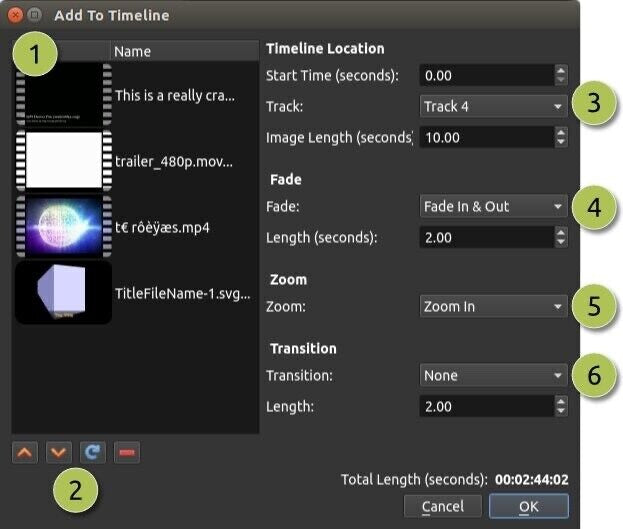The width and height of the screenshot is (623, 529).
Task: Decrease Image Length with down stepper
Action: coord(561,142)
